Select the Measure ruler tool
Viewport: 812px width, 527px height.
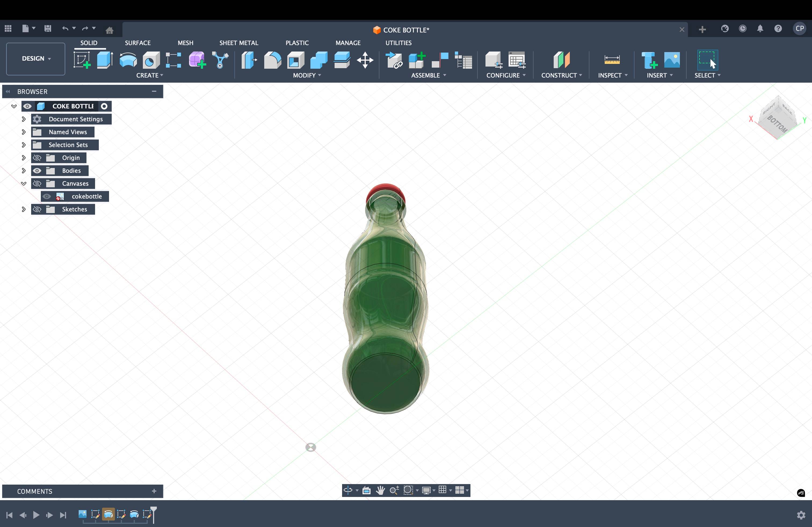click(x=612, y=60)
